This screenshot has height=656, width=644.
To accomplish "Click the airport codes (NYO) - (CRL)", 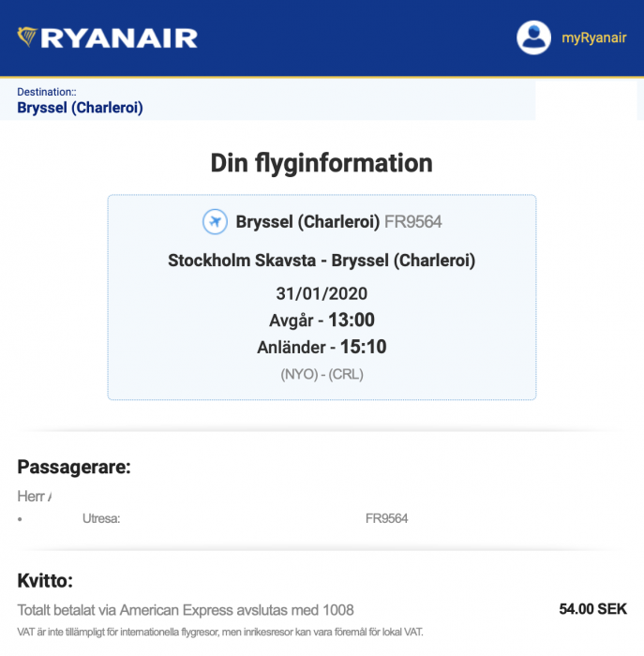I will click(322, 374).
